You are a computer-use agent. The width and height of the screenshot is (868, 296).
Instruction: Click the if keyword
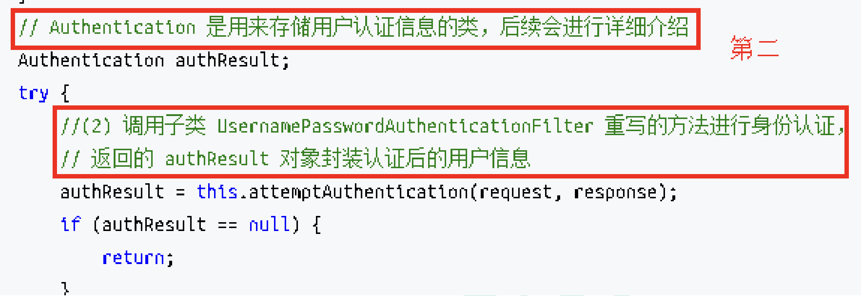[x=71, y=224]
